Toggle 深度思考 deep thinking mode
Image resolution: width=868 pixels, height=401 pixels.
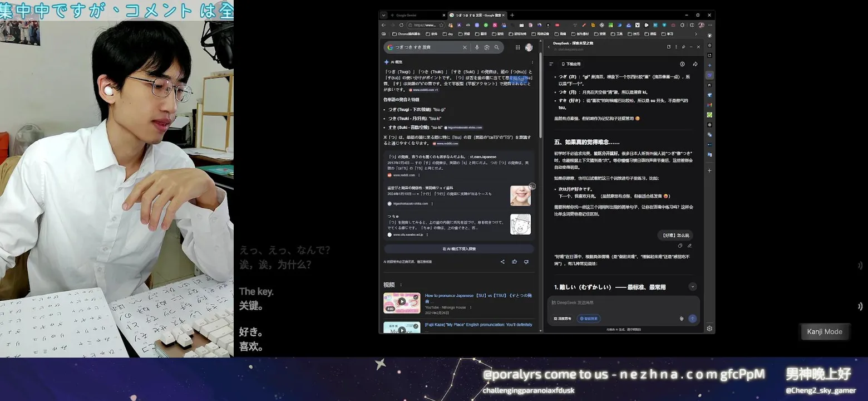pos(563,319)
